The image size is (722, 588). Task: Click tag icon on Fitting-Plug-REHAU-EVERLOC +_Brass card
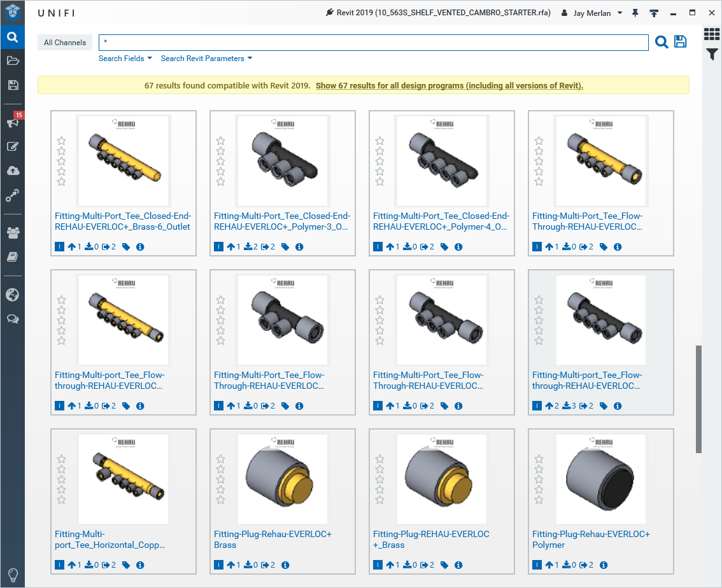tap(444, 565)
